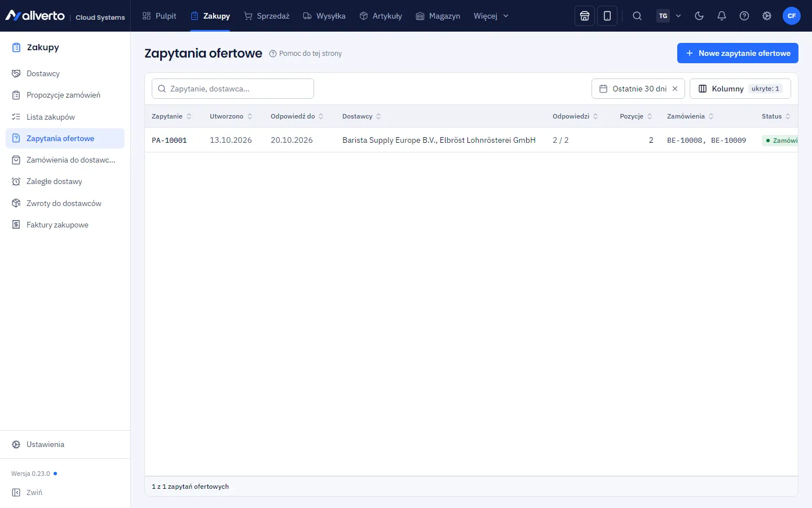The image size is (812, 508).
Task: Open the store icon in top bar
Action: pyautogui.click(x=585, y=16)
